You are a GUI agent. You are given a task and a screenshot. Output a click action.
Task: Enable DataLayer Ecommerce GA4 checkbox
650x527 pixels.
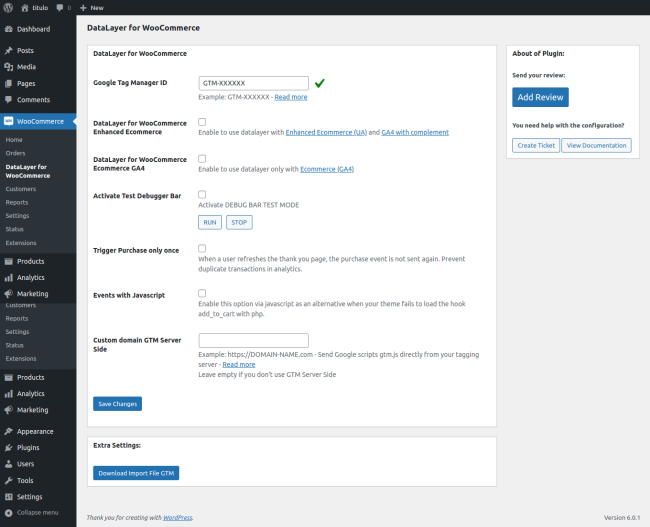tap(202, 158)
